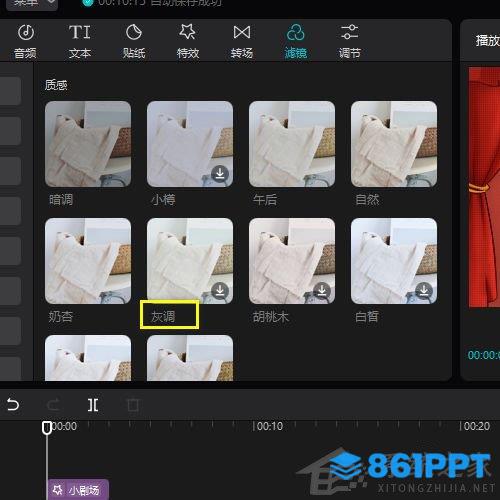
Task: Open the 音频 audio tab
Action: click(26, 41)
